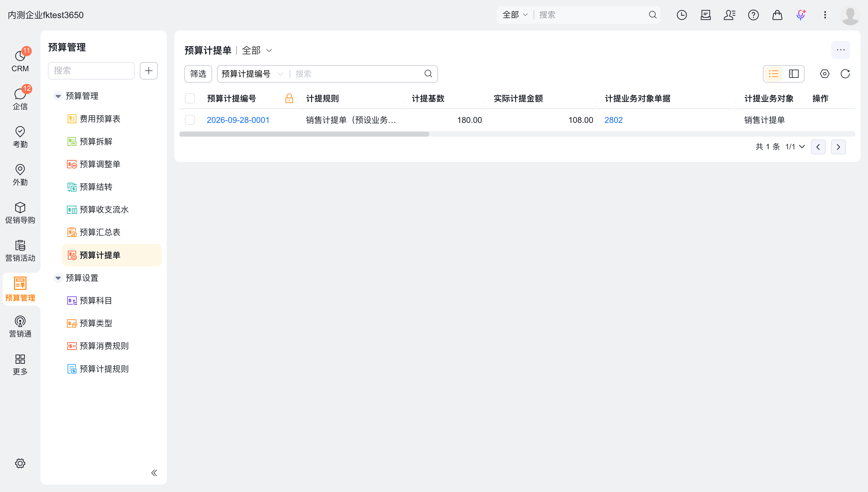Image resolution: width=868 pixels, height=492 pixels.
Task: Click the horizontal table scrollbar
Action: click(304, 134)
